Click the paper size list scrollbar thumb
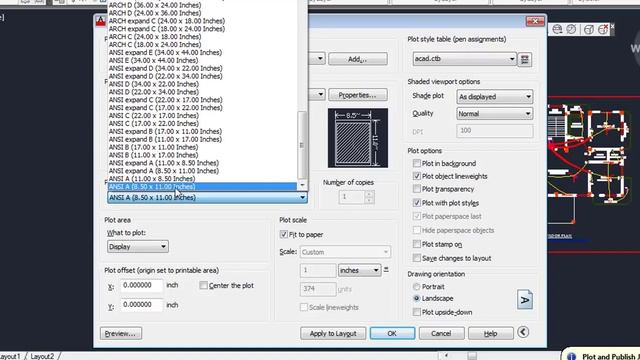This screenshot has width=640, height=360. pyautogui.click(x=302, y=144)
